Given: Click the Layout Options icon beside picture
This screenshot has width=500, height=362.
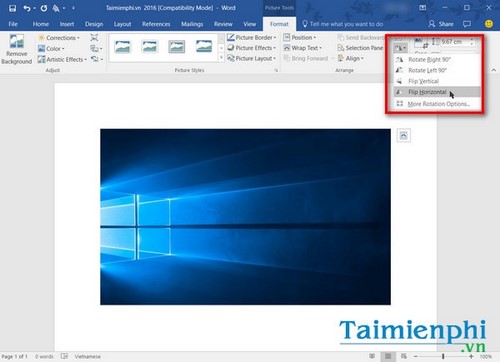Looking at the screenshot, I should tap(404, 136).
